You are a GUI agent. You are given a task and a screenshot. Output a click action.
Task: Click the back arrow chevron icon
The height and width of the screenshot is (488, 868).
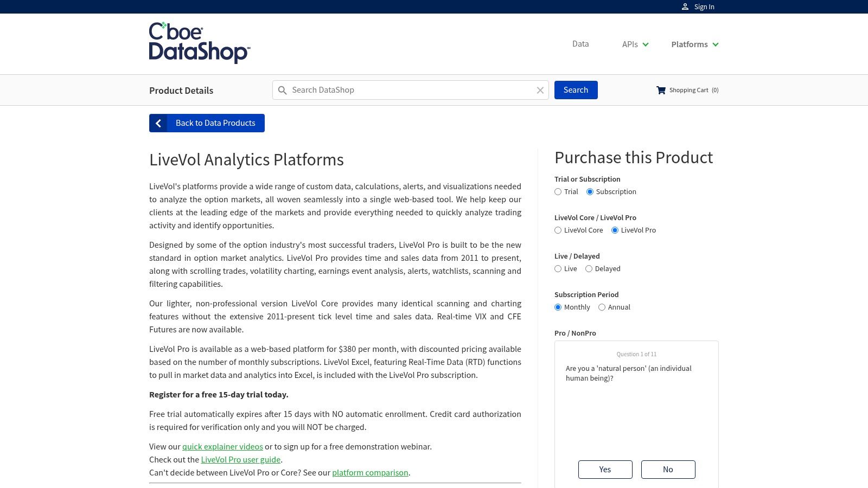pos(158,123)
